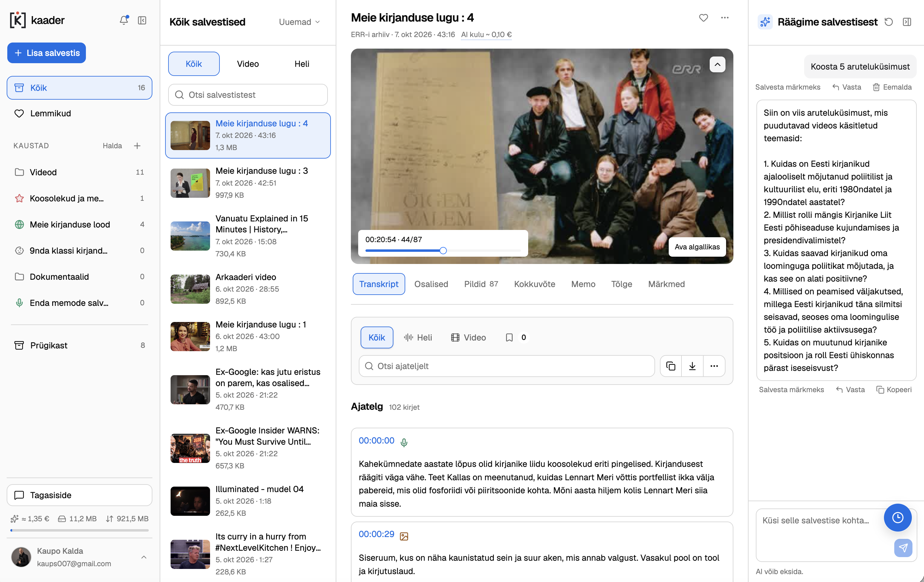Collapse the left sidebar panel icon
The height and width of the screenshot is (582, 924).
click(142, 20)
